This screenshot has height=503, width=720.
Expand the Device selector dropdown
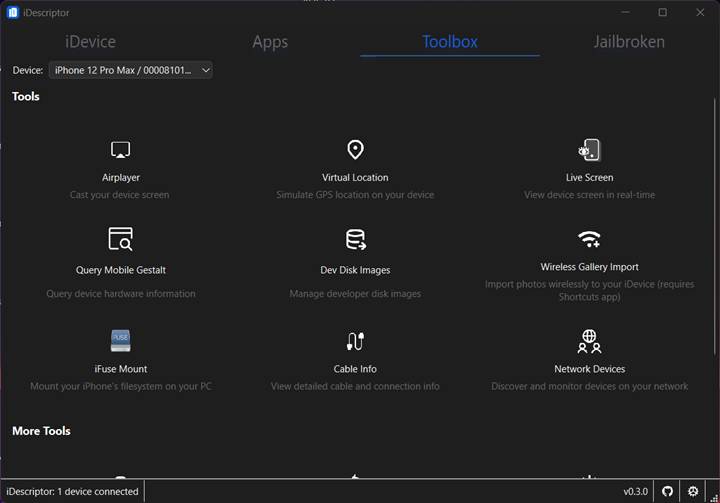click(130, 70)
